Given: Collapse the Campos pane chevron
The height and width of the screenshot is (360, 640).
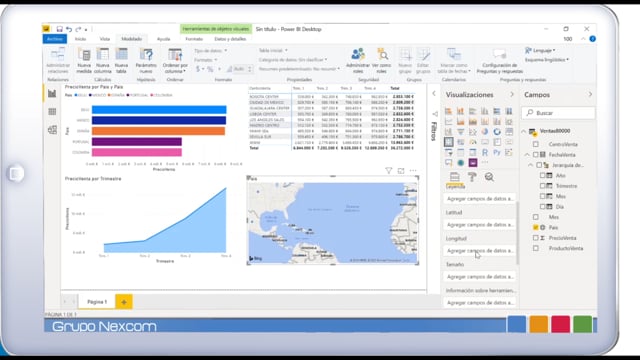Looking at the screenshot, I should tap(590, 94).
